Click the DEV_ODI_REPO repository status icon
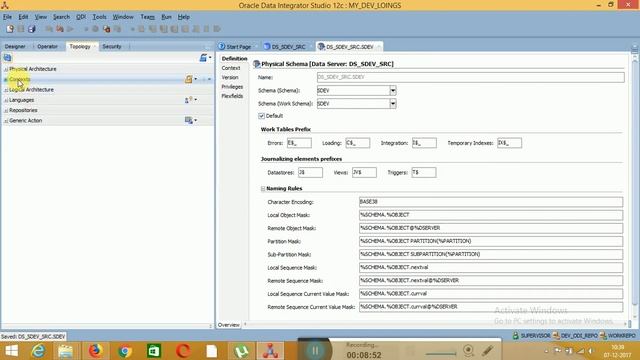The height and width of the screenshot is (360, 640). (556, 336)
